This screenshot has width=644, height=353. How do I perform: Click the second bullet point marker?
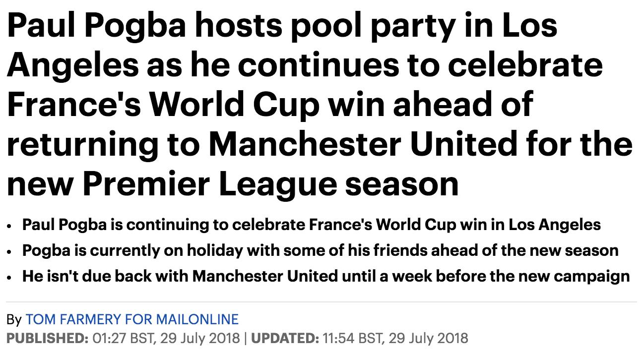click(x=10, y=251)
